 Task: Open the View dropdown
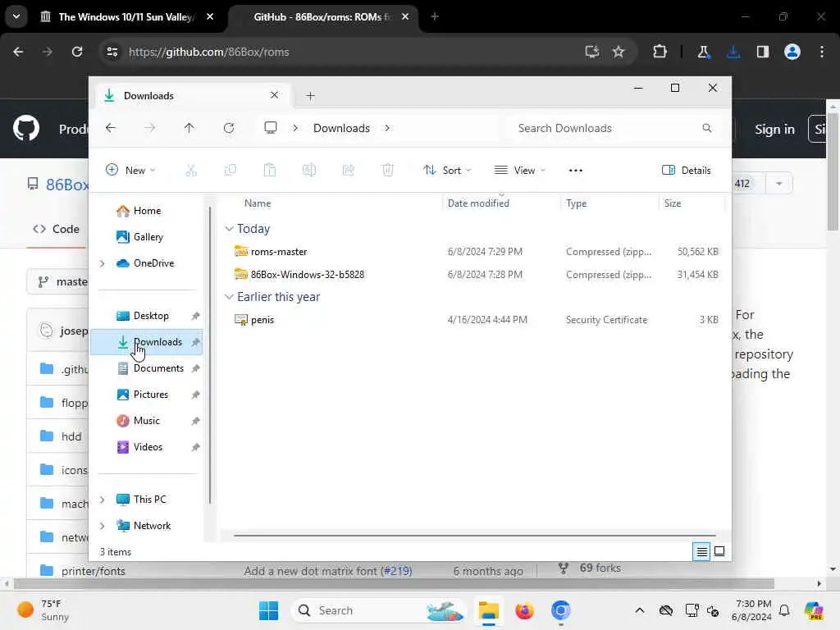519,171
